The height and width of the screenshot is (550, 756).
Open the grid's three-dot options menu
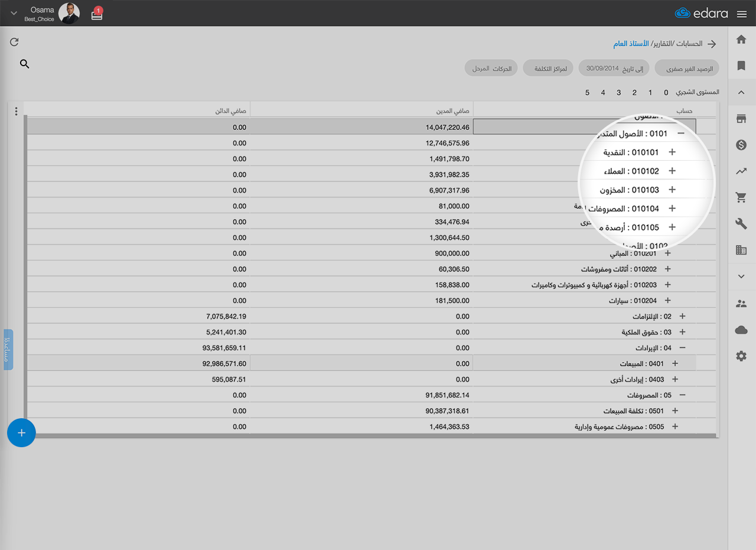pos(16,111)
